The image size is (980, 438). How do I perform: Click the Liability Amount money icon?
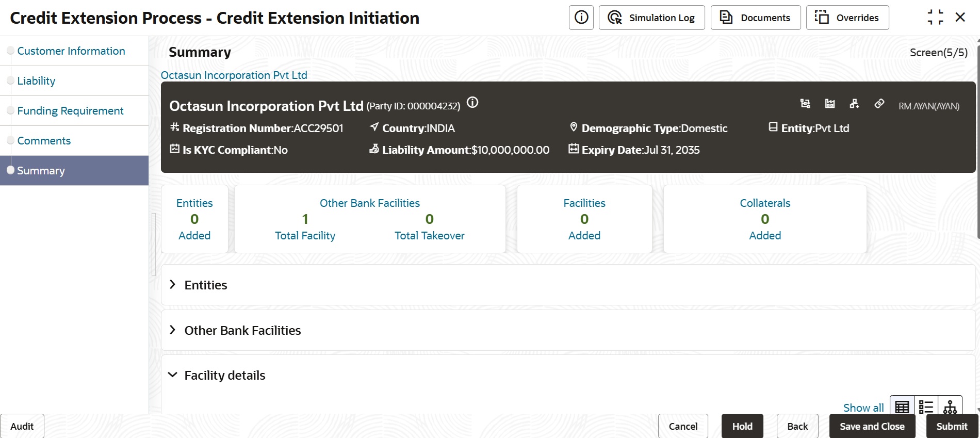[374, 149]
